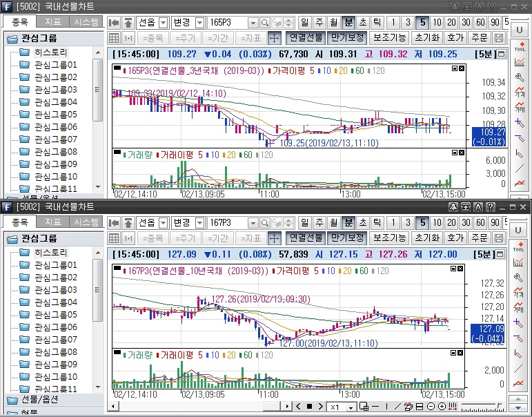Click 보조기능 button in 165P3 chart toolbar

coord(389,37)
